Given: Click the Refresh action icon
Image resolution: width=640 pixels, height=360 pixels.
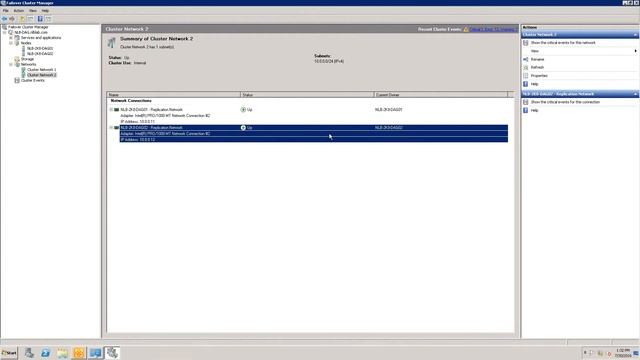Looking at the screenshot, I should [525, 67].
